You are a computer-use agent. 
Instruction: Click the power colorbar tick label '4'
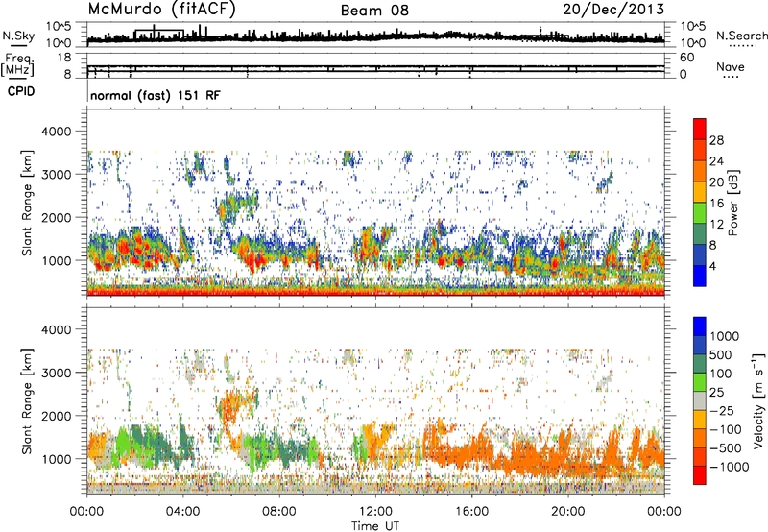click(x=712, y=267)
